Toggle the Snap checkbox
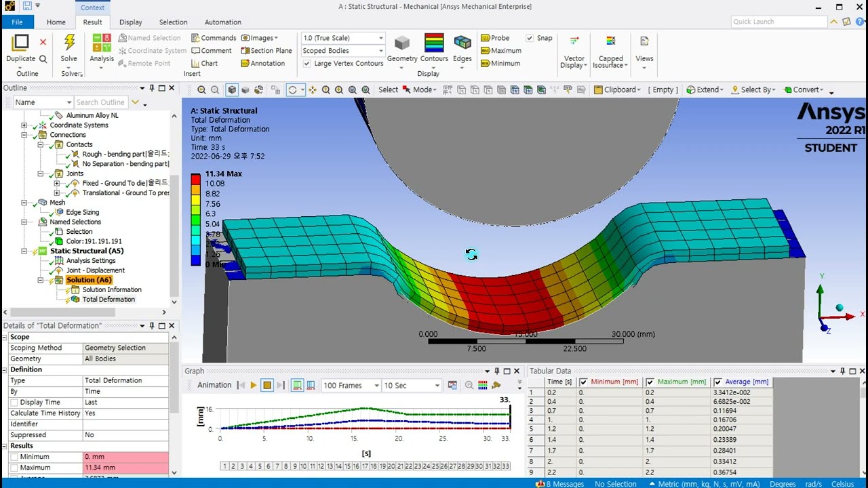Viewport: 868px width, 488px height. (530, 38)
